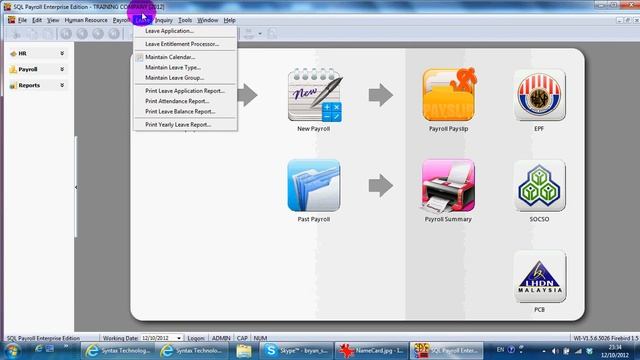The width and height of the screenshot is (640, 360).
Task: Open the Payroll Payslip icon
Action: pos(449,95)
